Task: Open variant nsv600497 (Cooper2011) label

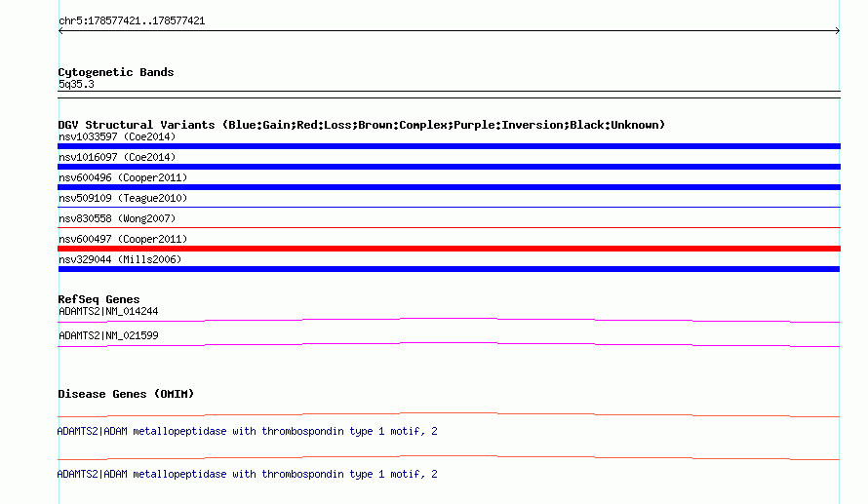Action: tap(123, 239)
